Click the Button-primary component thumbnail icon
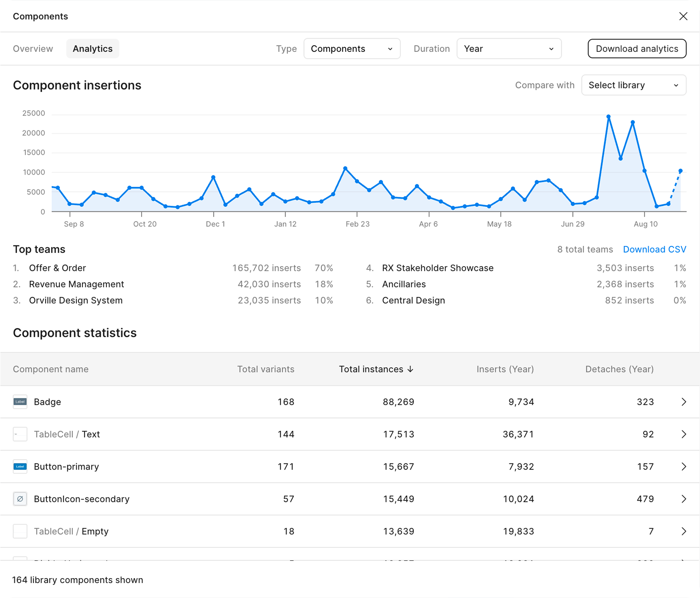This screenshot has height=598, width=700. pyautogui.click(x=20, y=466)
